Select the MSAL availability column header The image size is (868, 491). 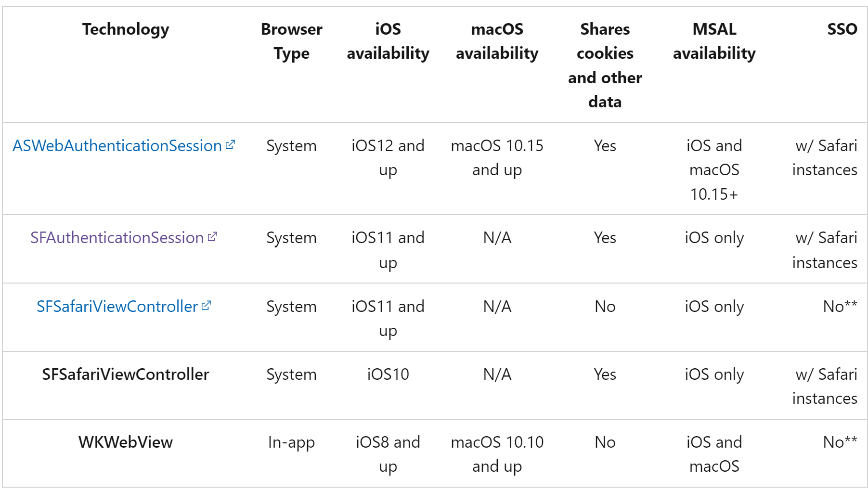[x=714, y=41]
